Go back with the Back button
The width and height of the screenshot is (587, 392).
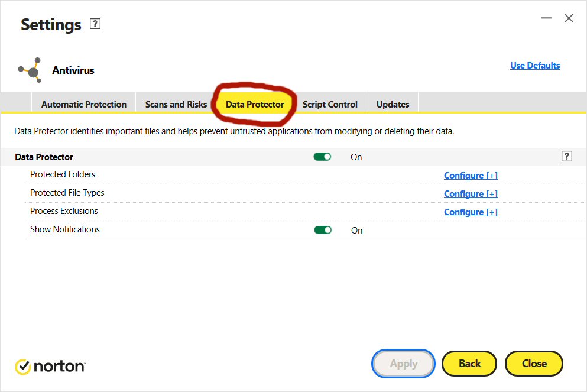coord(469,364)
